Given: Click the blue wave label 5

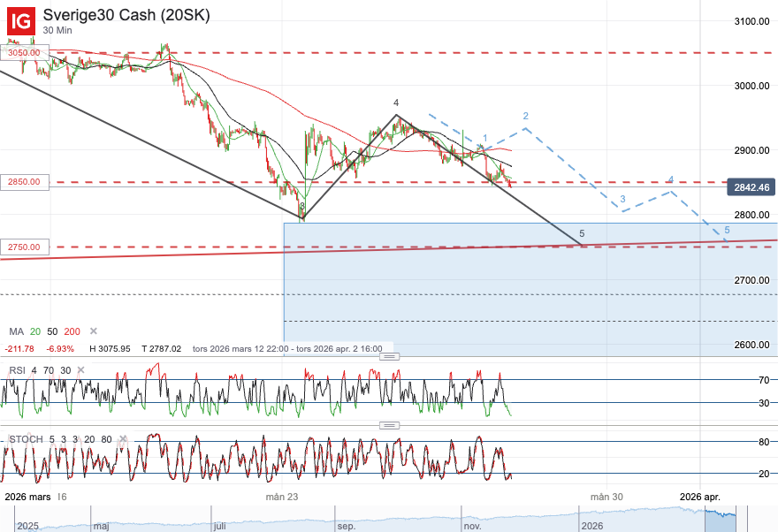Looking at the screenshot, I should (x=727, y=230).
